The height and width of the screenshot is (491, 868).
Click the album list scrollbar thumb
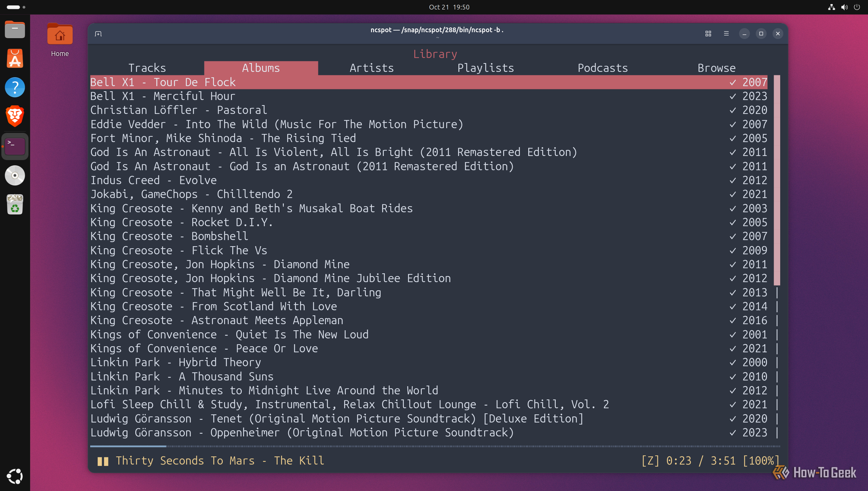[x=777, y=180]
